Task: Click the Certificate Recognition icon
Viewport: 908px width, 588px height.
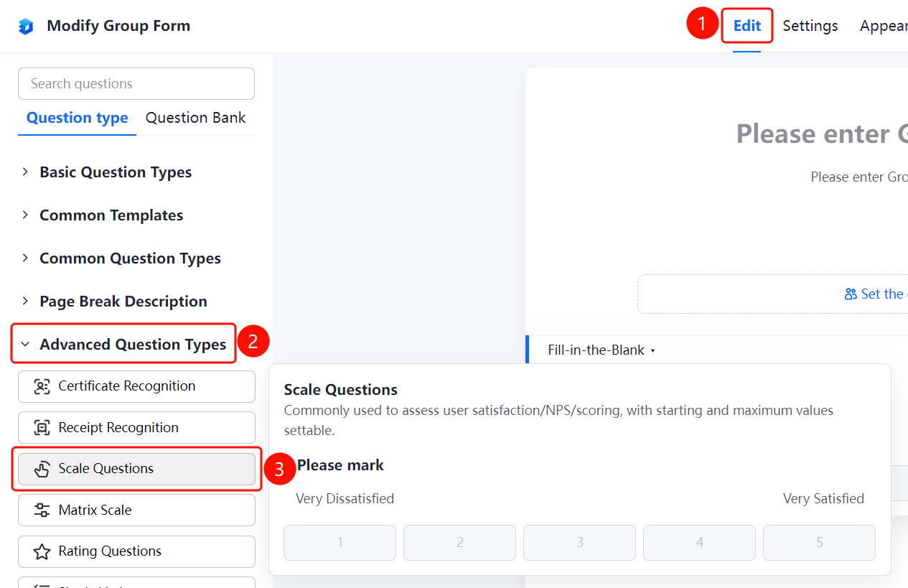Action: [x=42, y=386]
